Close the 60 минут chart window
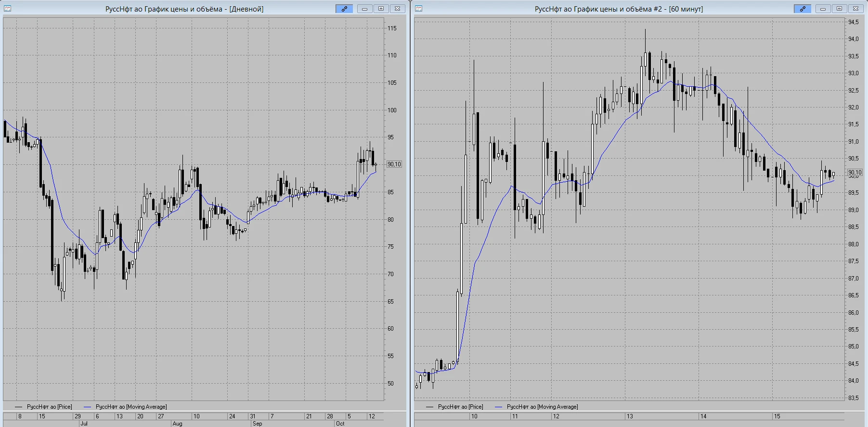Screen dimensions: 868x427 (855, 9)
